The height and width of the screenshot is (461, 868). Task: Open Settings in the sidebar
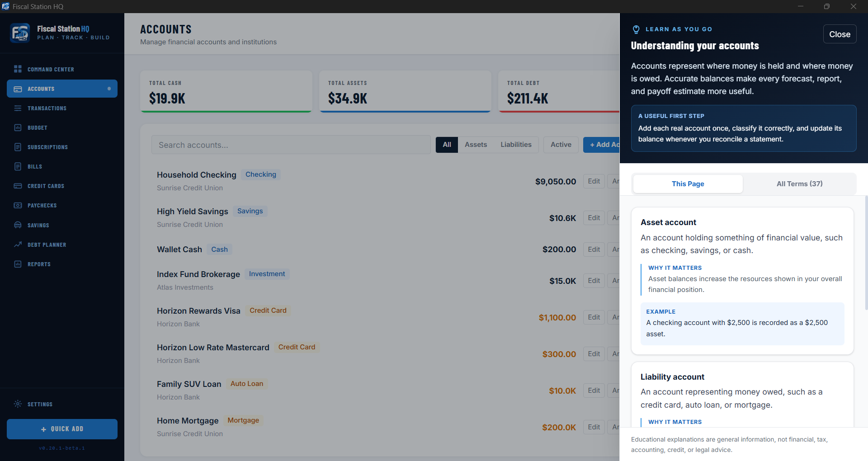(x=62, y=404)
